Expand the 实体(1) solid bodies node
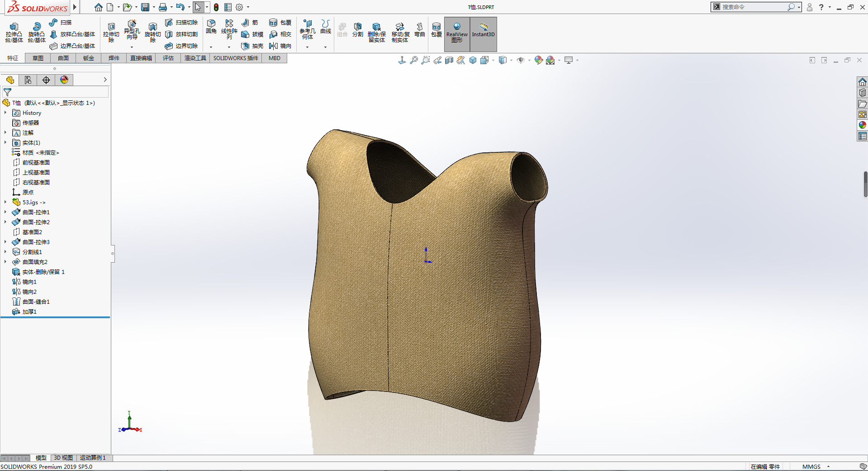Image resolution: width=868 pixels, height=471 pixels. 5,143
